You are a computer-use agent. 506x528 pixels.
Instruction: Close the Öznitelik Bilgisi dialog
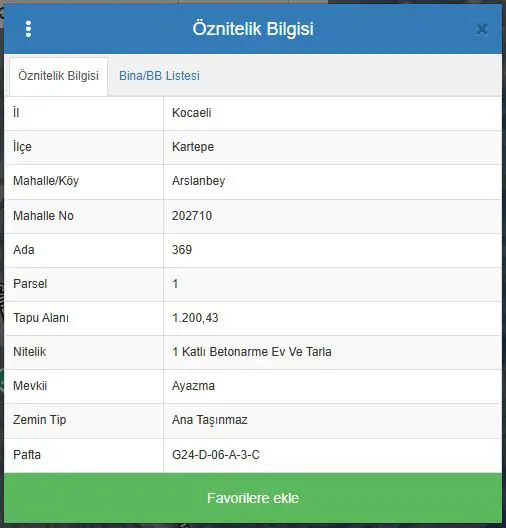coord(482,30)
